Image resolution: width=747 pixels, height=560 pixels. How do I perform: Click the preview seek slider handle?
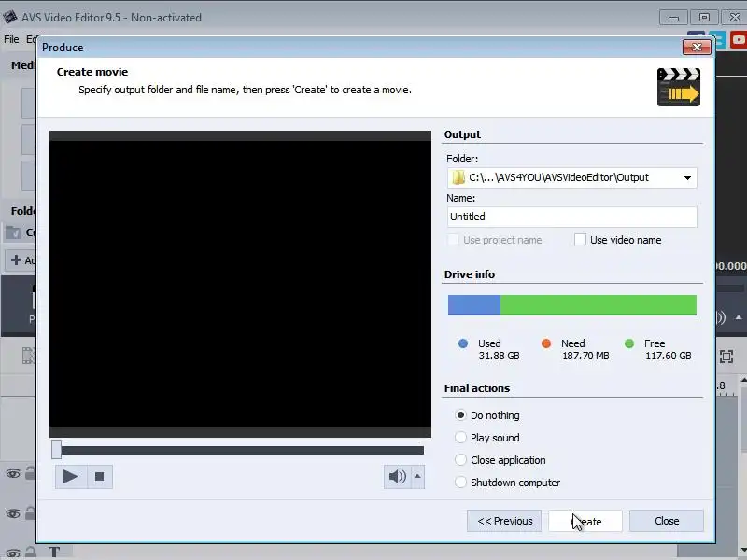(56, 450)
